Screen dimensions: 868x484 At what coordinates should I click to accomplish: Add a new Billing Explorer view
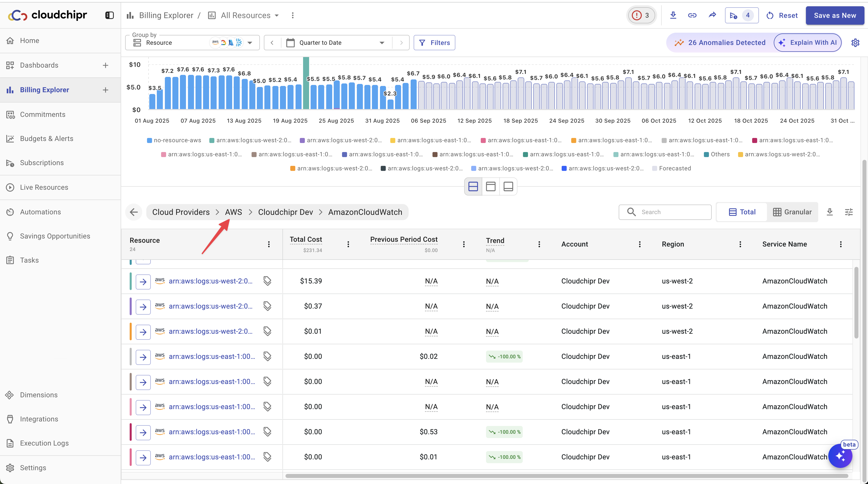(x=106, y=90)
